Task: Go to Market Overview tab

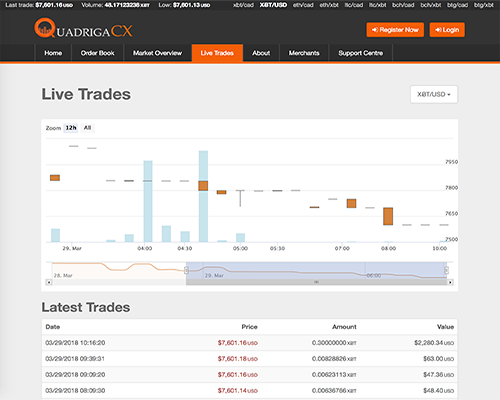Action: pyautogui.click(x=157, y=53)
